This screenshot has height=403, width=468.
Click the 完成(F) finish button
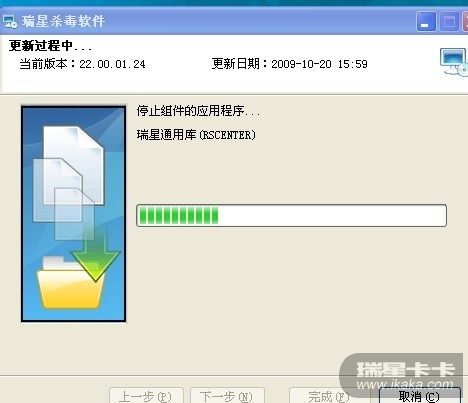point(330,396)
